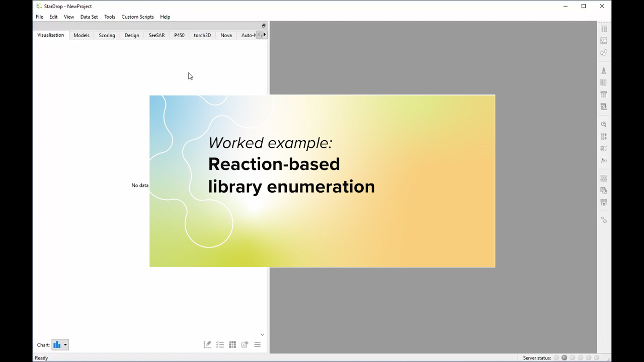644x362 pixels.
Task: Open the column visibility checklist icon
Action: [x=220, y=344]
